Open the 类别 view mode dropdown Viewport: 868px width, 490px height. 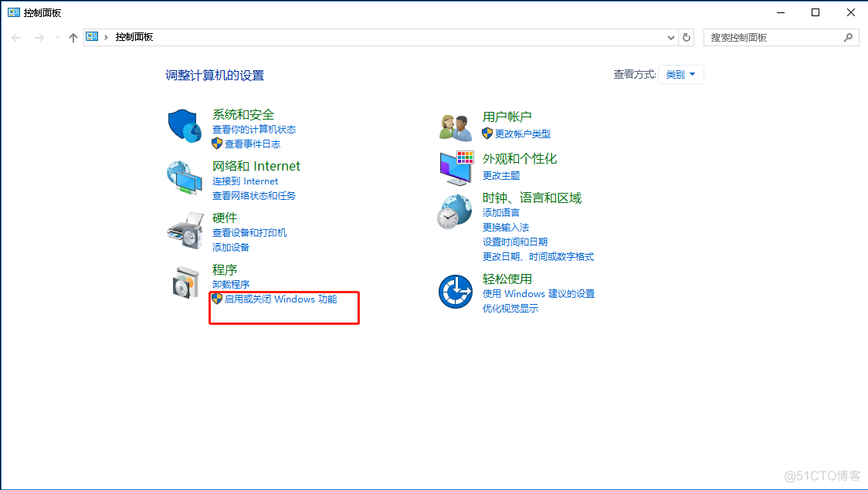[x=681, y=75]
